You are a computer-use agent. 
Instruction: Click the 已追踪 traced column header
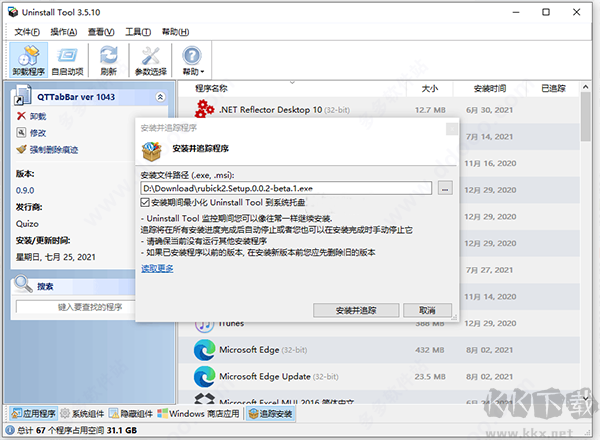[553, 88]
